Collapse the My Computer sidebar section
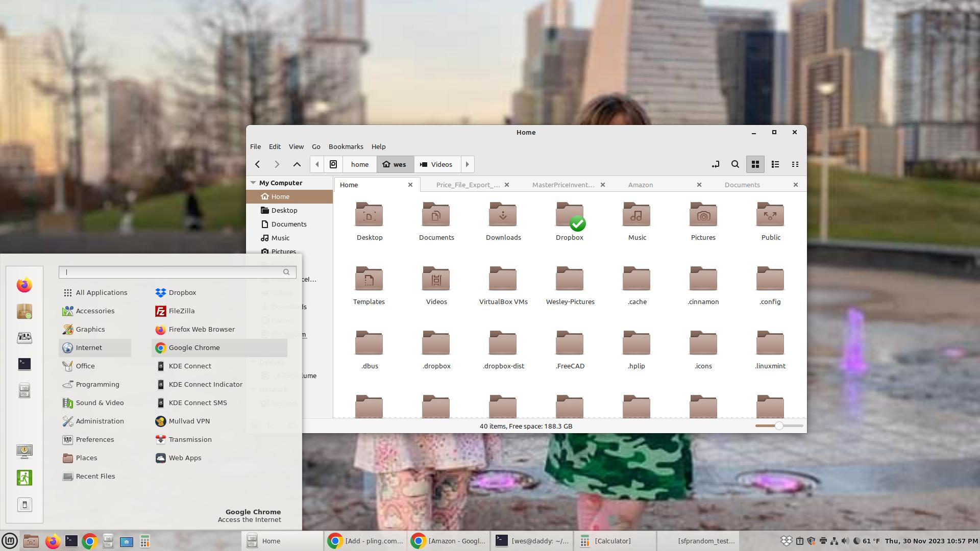980x551 pixels. click(x=253, y=183)
